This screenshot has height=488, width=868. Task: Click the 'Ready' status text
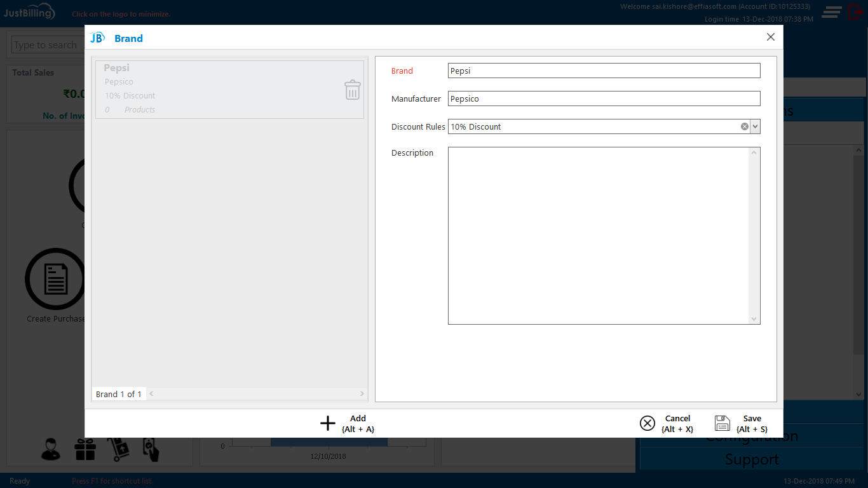tap(20, 481)
